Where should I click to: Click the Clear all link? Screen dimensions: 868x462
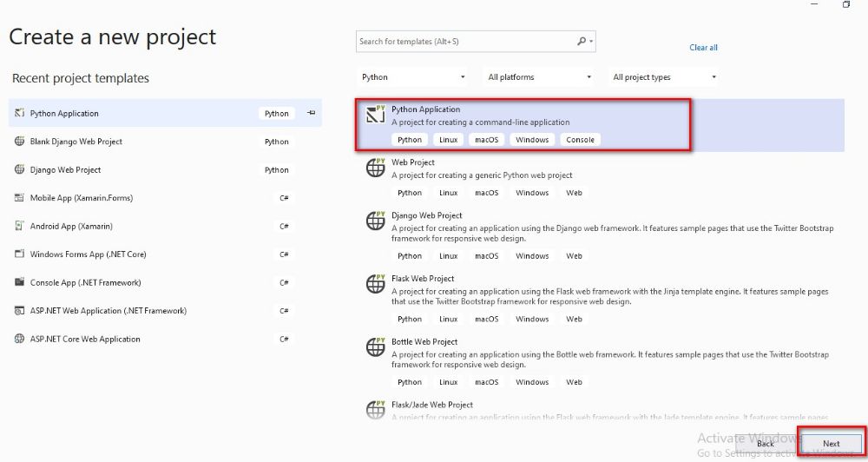click(703, 48)
